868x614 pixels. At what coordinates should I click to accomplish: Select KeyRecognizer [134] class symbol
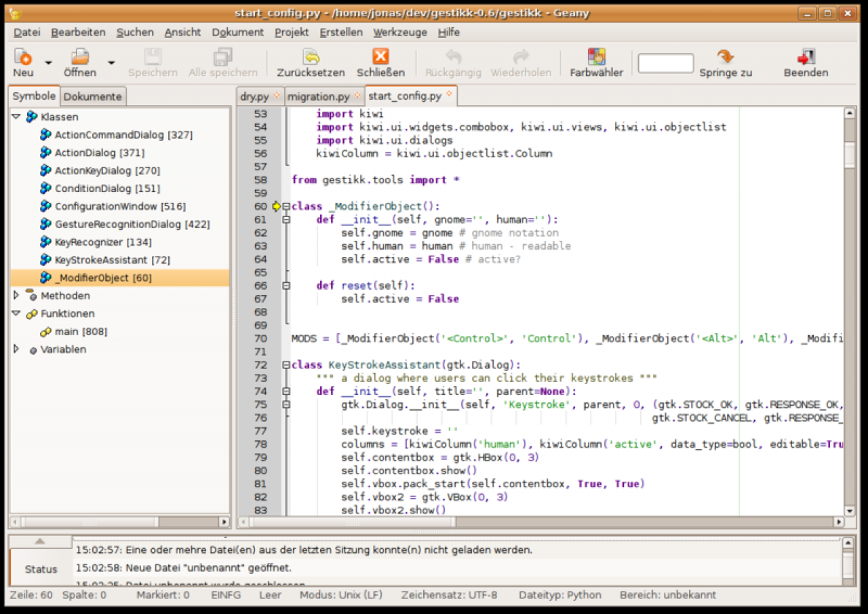click(103, 242)
